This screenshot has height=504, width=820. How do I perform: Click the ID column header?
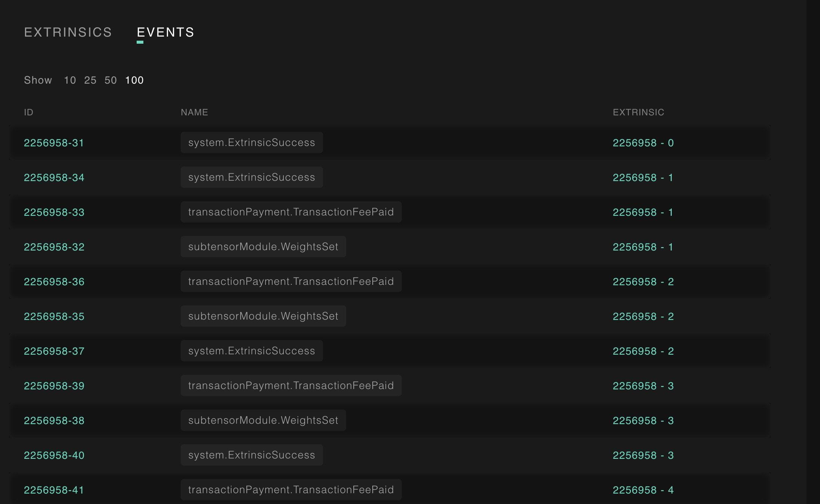tap(29, 112)
